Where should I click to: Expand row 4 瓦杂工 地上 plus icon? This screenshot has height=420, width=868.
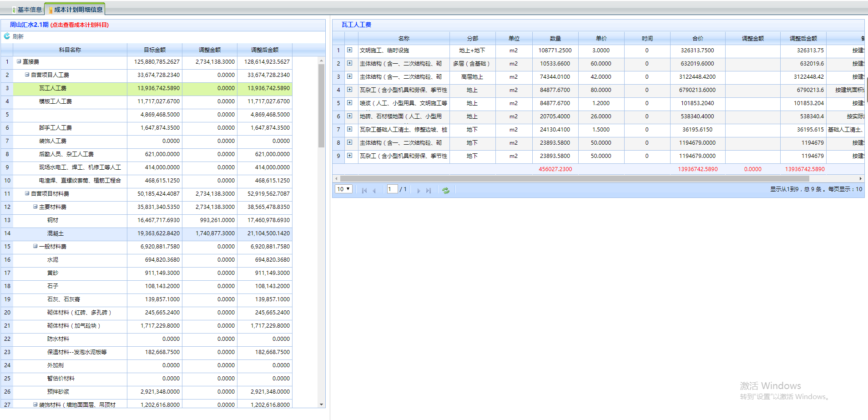[x=349, y=90]
